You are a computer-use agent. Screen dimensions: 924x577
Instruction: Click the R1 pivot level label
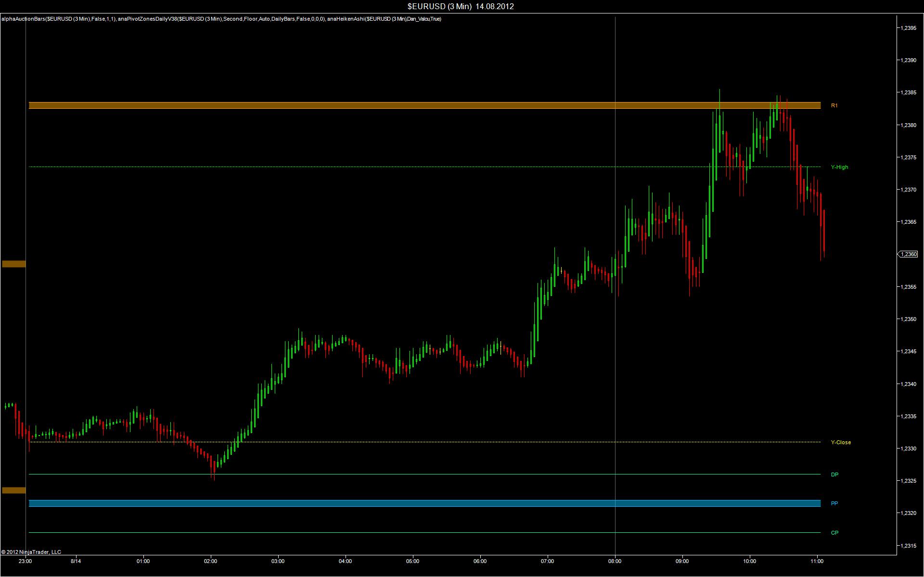point(834,105)
